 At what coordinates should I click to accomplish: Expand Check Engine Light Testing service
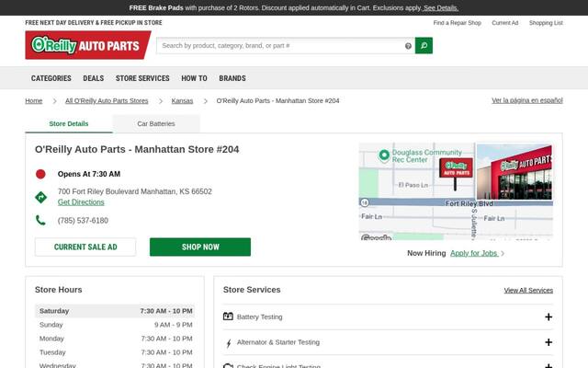pos(548,366)
